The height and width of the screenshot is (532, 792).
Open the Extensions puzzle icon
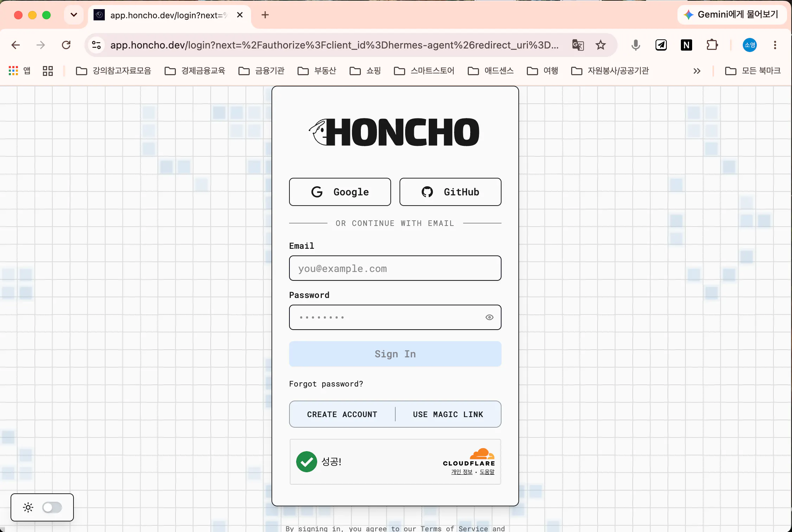[712, 45]
